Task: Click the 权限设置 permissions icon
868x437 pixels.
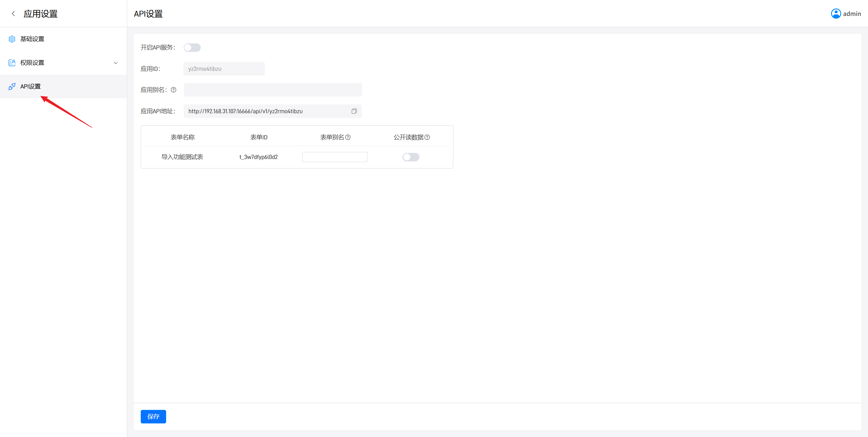Action: tap(12, 63)
